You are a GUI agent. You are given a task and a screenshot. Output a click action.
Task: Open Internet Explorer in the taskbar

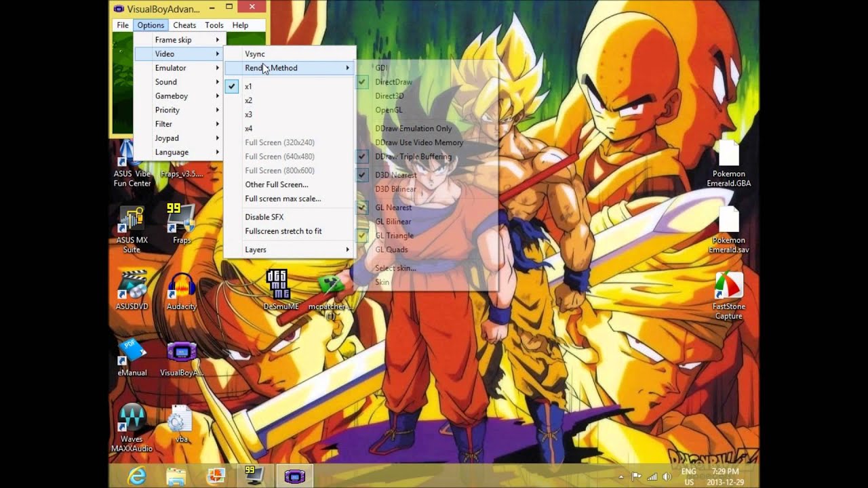pyautogui.click(x=137, y=476)
